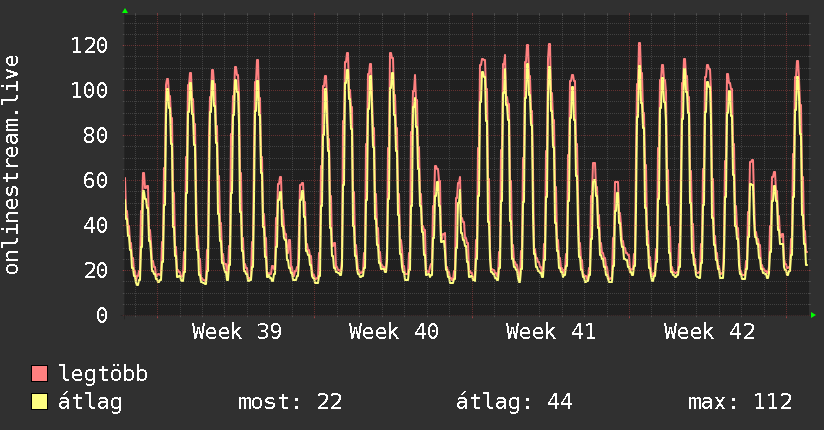The width and height of the screenshot is (824, 430).
Task: Click the yellow átlag legend swatch
Action: pos(39,401)
